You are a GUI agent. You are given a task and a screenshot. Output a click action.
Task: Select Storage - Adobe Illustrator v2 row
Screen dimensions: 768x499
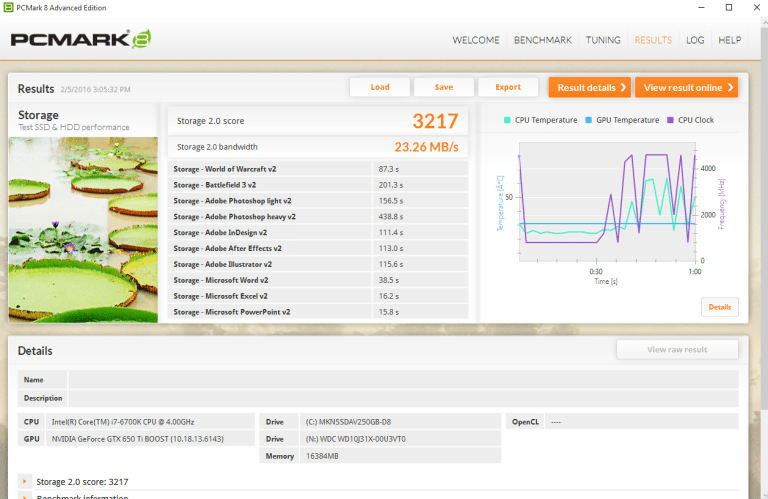click(x=317, y=264)
